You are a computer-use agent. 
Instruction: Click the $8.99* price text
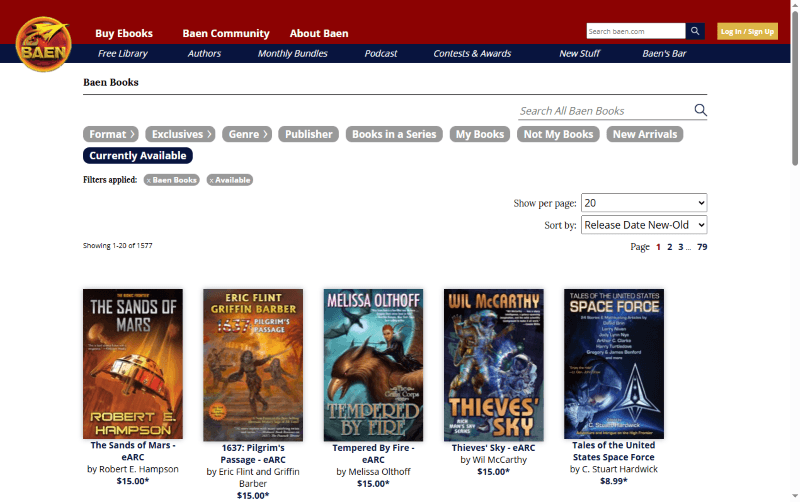pyautogui.click(x=614, y=481)
